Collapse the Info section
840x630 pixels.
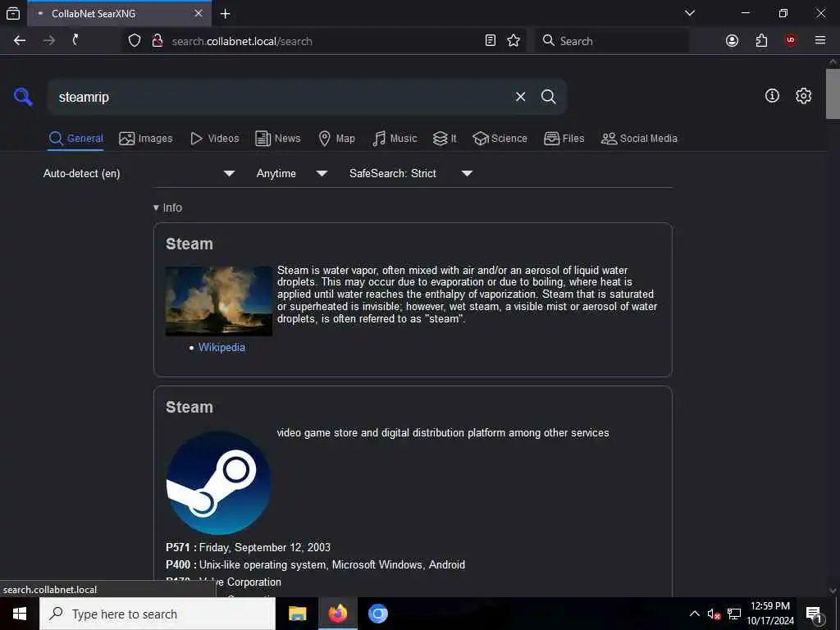pyautogui.click(x=167, y=208)
